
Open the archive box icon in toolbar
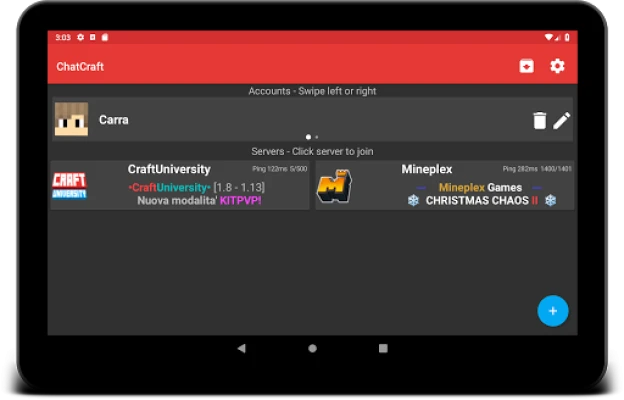point(526,67)
